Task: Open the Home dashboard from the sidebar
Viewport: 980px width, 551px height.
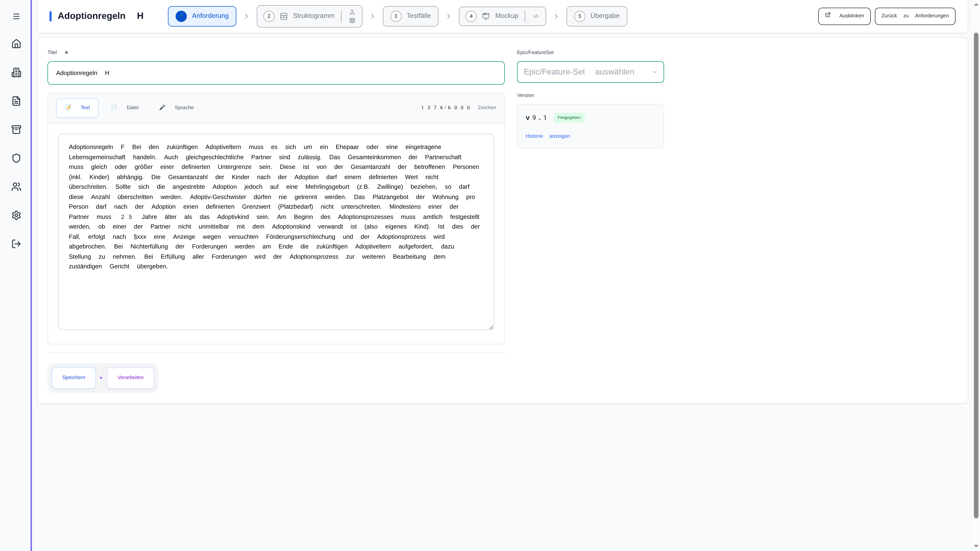Action: [x=16, y=44]
